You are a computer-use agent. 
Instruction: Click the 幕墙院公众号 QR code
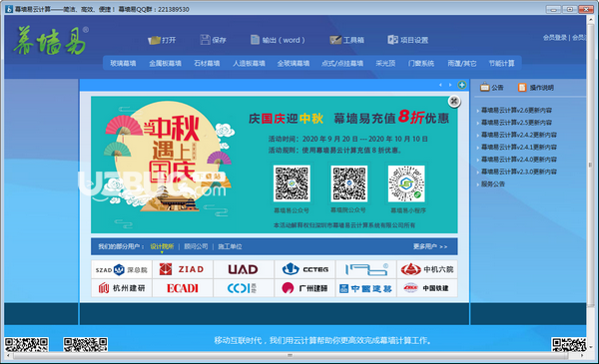(x=348, y=183)
